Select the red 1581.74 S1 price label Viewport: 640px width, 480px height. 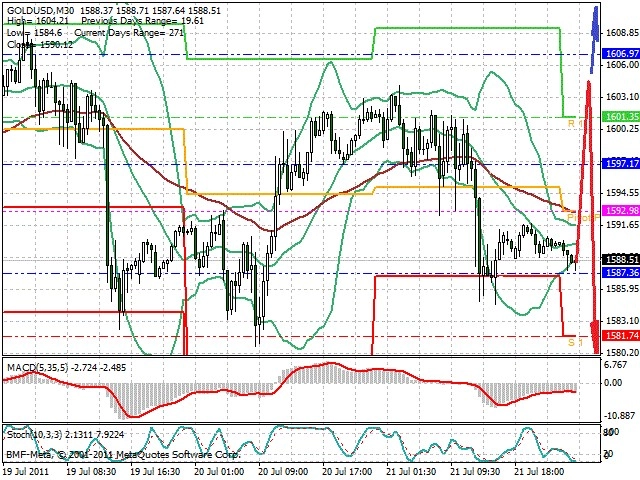tap(621, 336)
